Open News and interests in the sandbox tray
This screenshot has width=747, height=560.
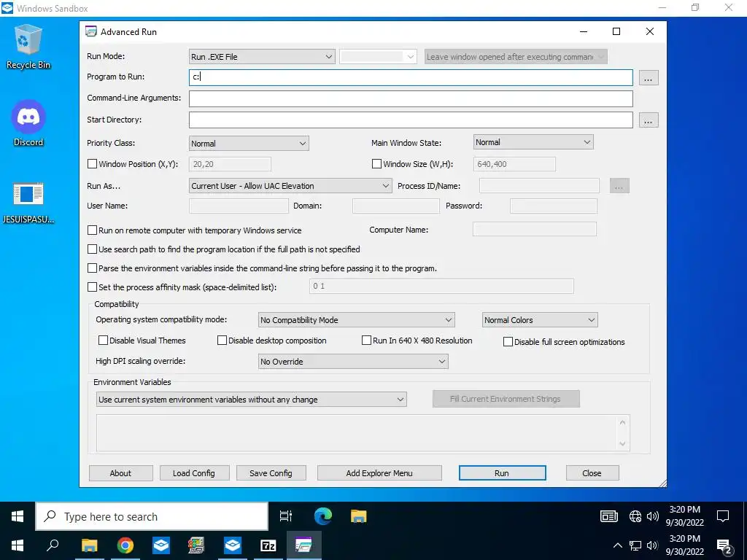click(609, 516)
